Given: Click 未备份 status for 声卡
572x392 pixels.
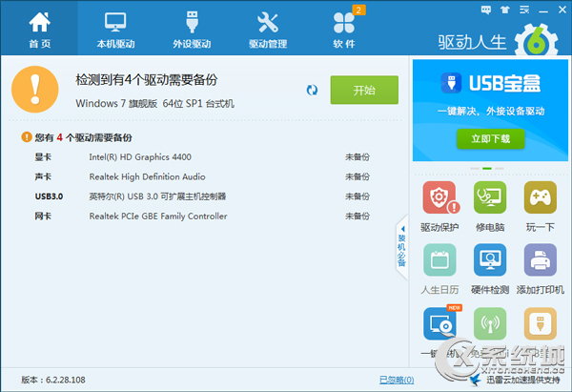Looking at the screenshot, I should [x=357, y=177].
